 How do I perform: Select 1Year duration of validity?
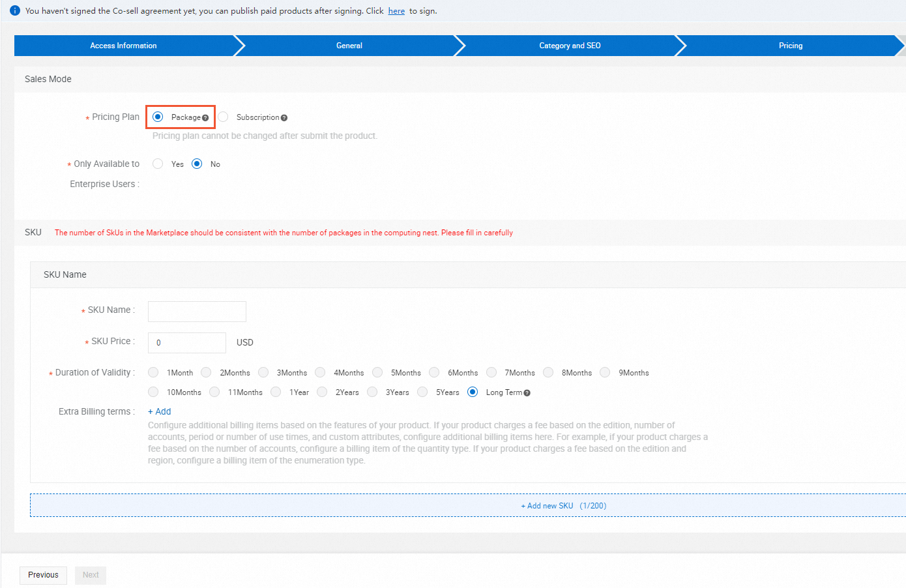click(x=276, y=392)
